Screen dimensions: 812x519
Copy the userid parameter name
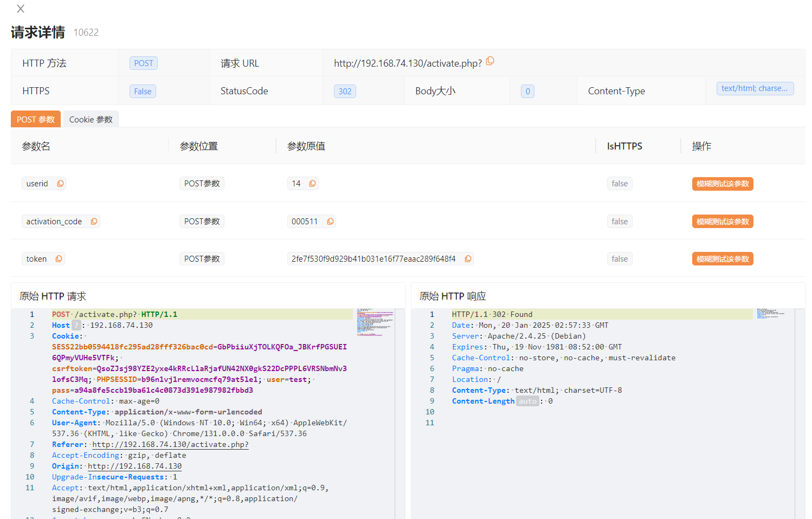coord(60,184)
